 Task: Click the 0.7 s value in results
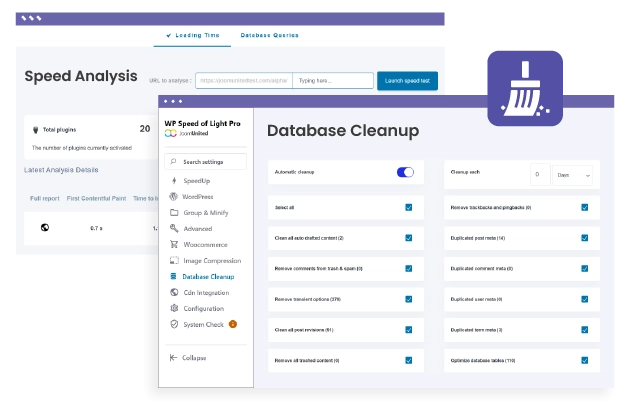click(x=96, y=228)
